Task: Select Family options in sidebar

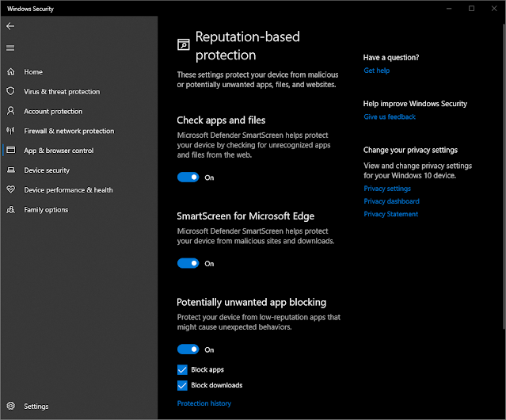Action: 46,210
